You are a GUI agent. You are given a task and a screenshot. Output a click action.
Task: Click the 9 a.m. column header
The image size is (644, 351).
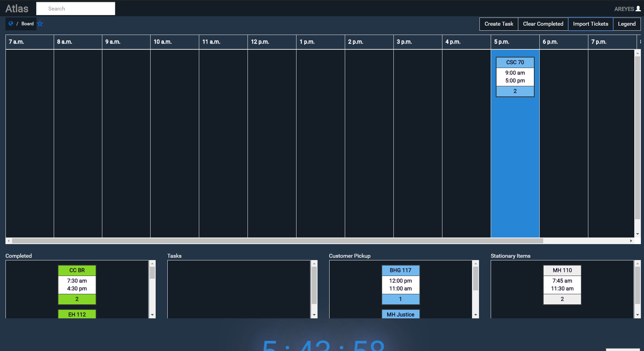pyautogui.click(x=126, y=42)
